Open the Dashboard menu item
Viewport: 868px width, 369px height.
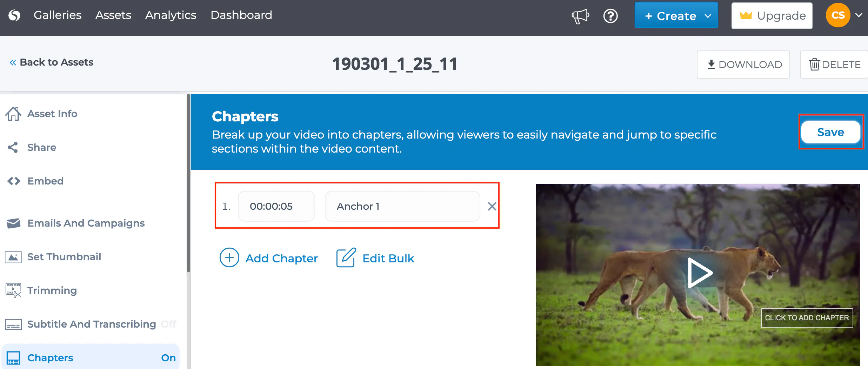pyautogui.click(x=241, y=15)
